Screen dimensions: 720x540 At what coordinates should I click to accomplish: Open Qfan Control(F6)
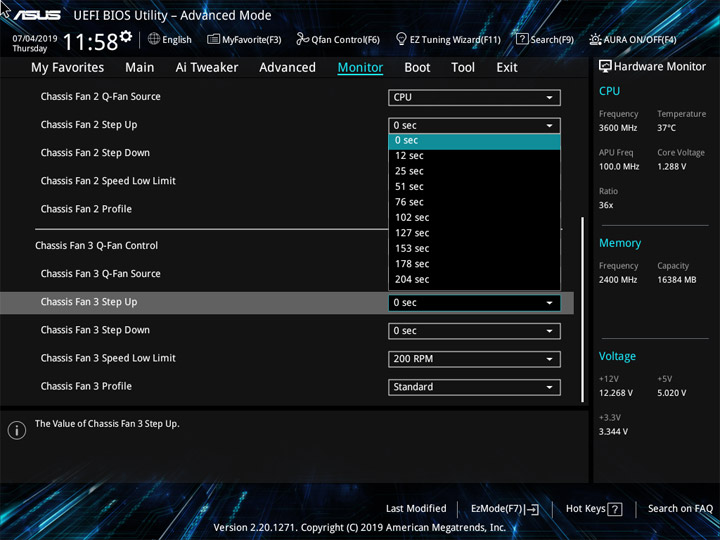pos(338,39)
